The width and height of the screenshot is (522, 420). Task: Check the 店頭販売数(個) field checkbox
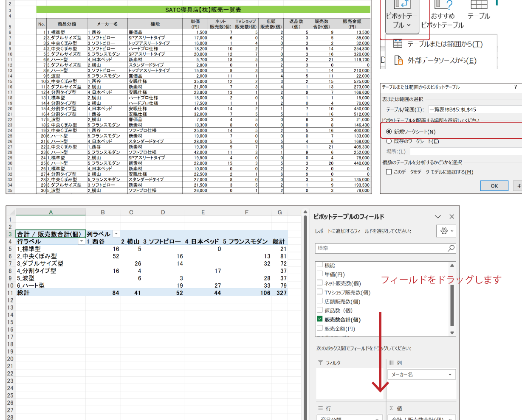320,301
